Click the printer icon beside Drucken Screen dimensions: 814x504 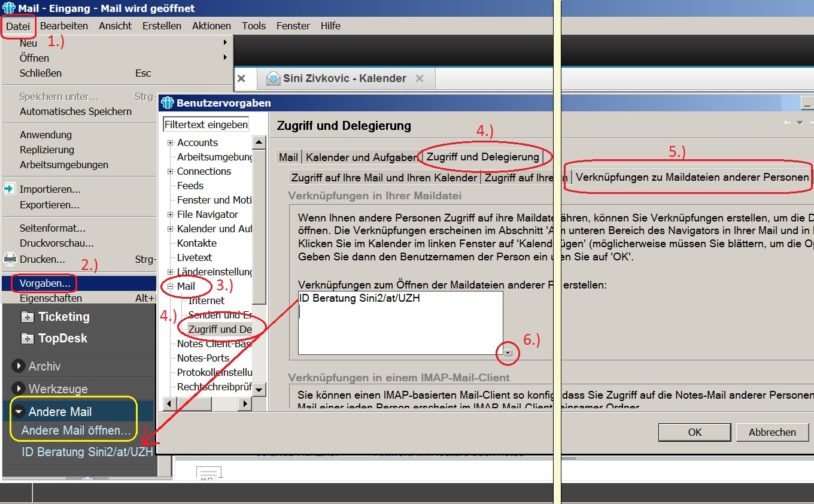point(10,259)
